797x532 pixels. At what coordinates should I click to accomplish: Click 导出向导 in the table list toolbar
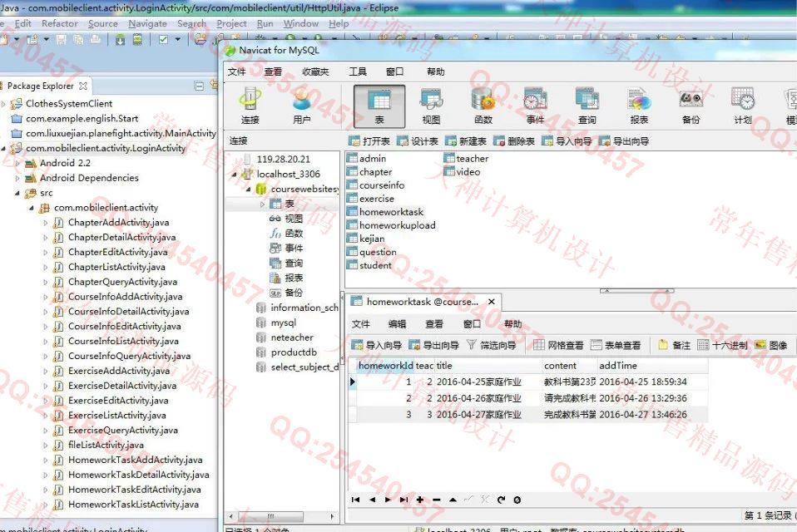[624, 141]
